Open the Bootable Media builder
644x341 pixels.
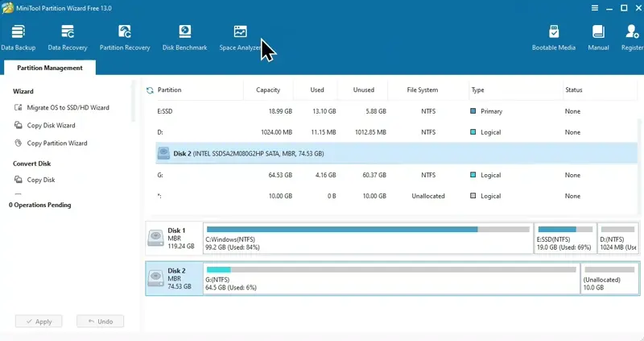(553, 37)
